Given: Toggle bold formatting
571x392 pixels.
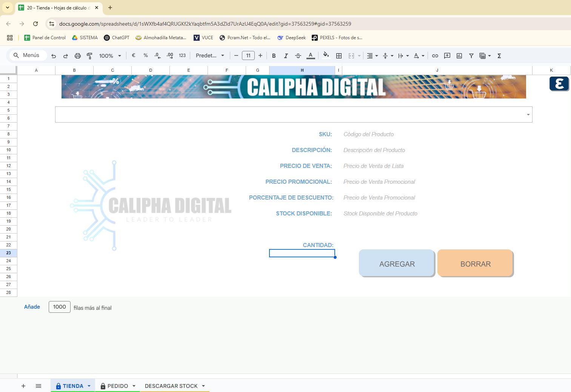Looking at the screenshot, I should pos(274,56).
